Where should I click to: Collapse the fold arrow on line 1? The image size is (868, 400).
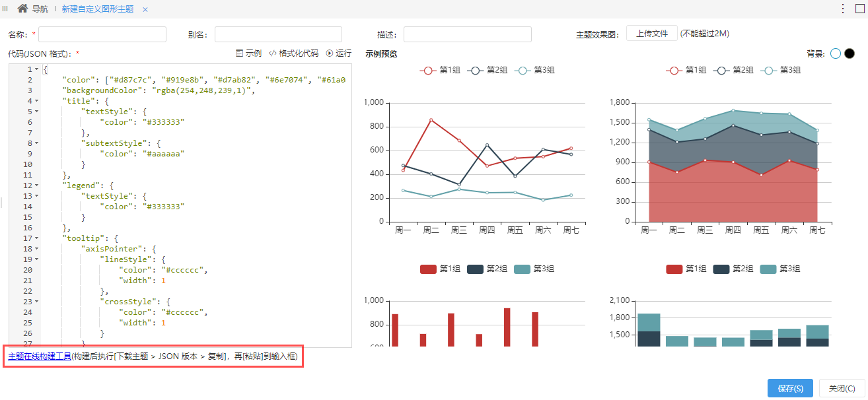coord(36,69)
